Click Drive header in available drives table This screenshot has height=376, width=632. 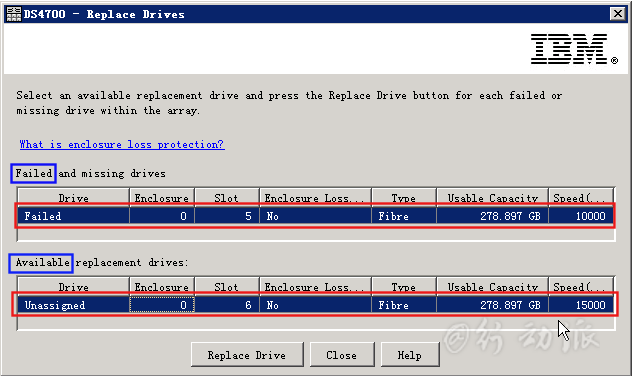73,287
